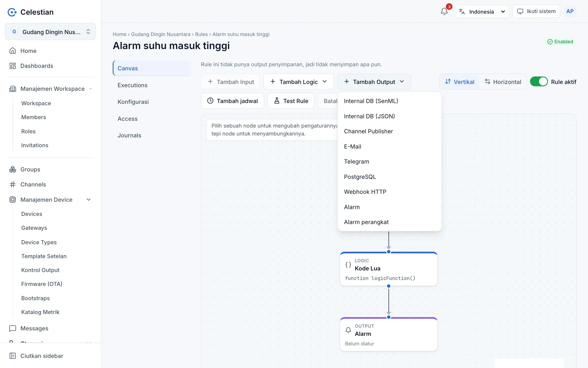Switch layout to Vertikal

click(460, 82)
